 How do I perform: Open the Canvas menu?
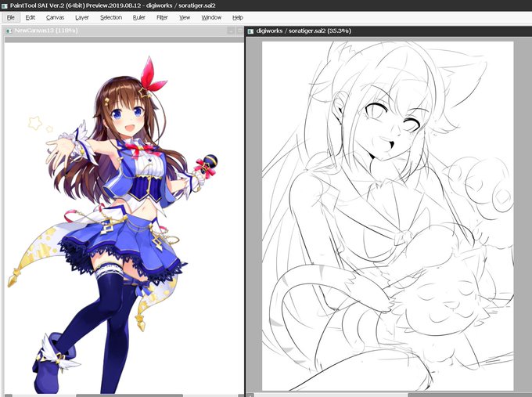point(55,17)
